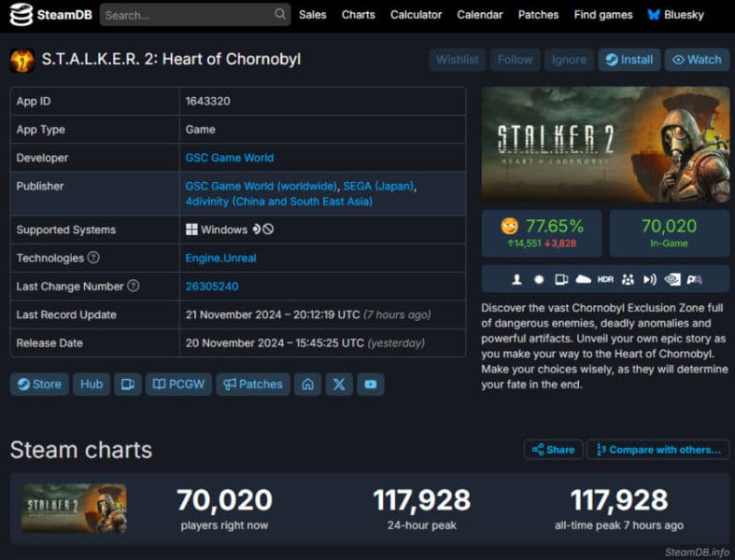Open the Charts menu item
Viewport: 735px width, 560px height.
pyautogui.click(x=358, y=15)
